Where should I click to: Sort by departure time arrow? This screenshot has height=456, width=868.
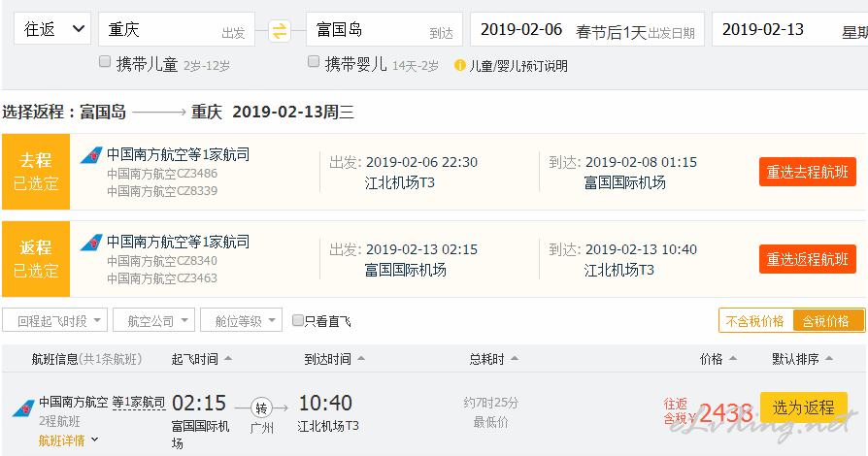coord(228,359)
